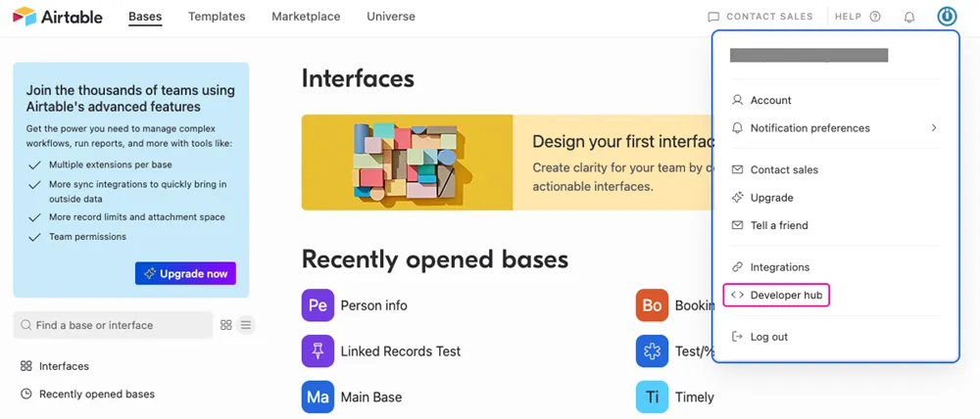The height and width of the screenshot is (419, 980).
Task: Click the Upgrade sparkle icon in menu
Action: (x=738, y=198)
